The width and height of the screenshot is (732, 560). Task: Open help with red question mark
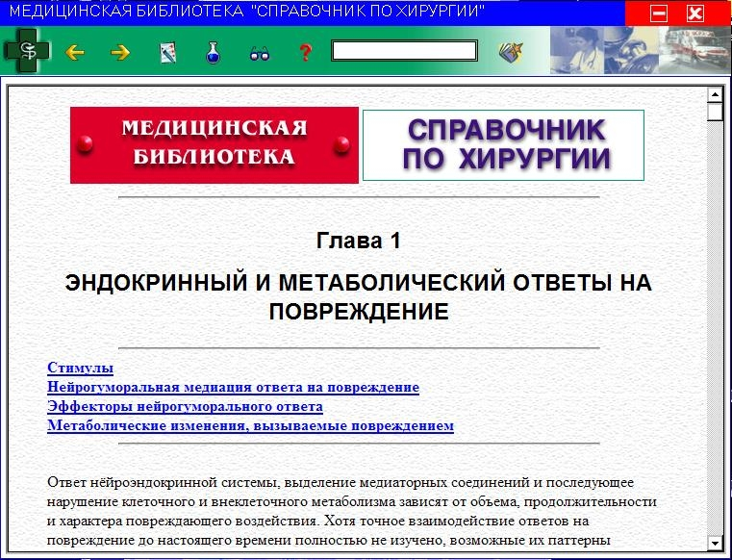[x=306, y=53]
